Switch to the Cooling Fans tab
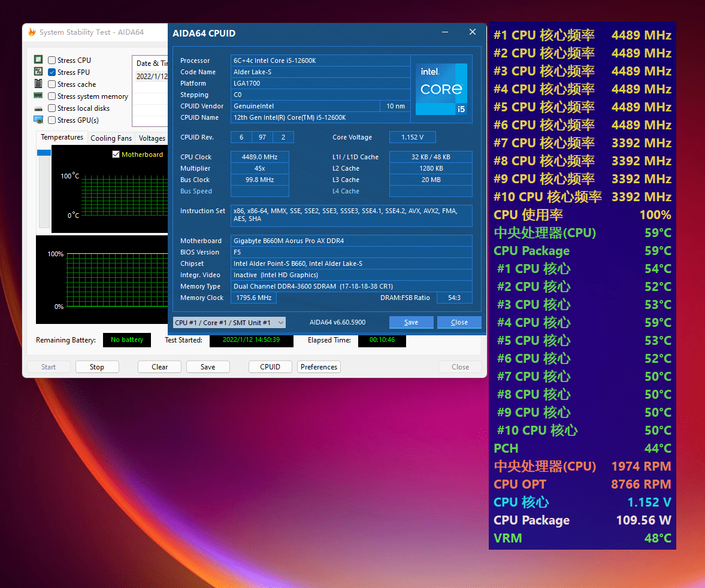705x588 pixels. (x=111, y=138)
